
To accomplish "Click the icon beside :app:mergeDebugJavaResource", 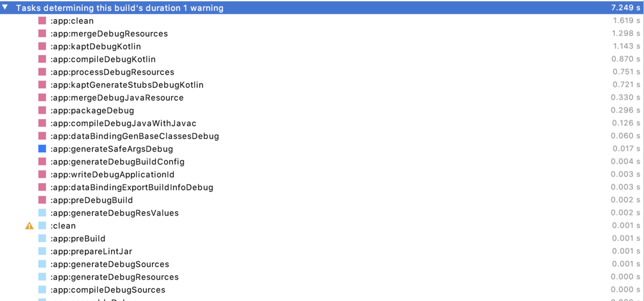I will tap(42, 98).
